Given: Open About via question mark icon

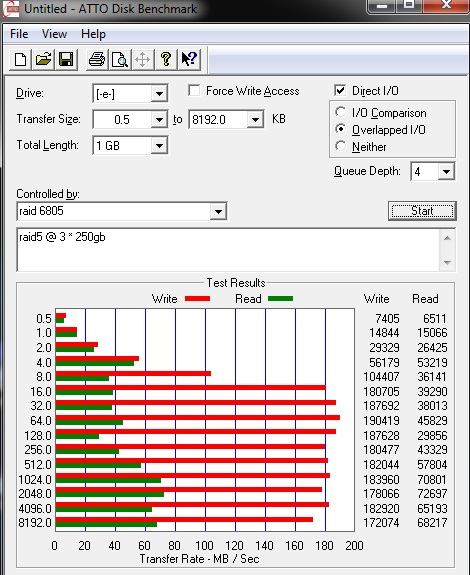Looking at the screenshot, I should coord(166,59).
